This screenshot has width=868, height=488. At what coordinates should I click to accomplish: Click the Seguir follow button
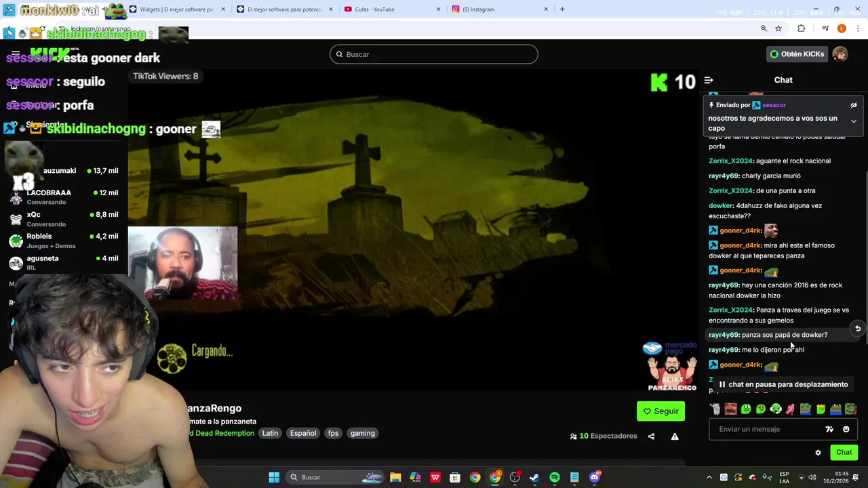pos(660,411)
